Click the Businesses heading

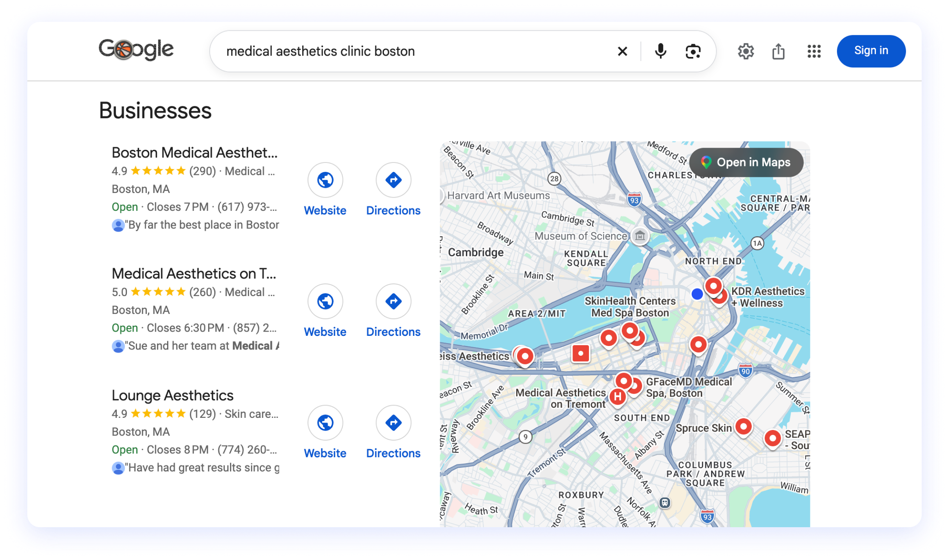155,111
